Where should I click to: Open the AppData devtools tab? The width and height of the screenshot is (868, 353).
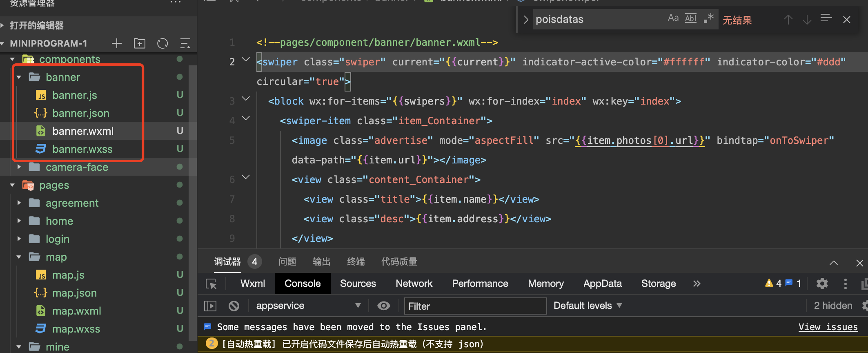pyautogui.click(x=603, y=284)
